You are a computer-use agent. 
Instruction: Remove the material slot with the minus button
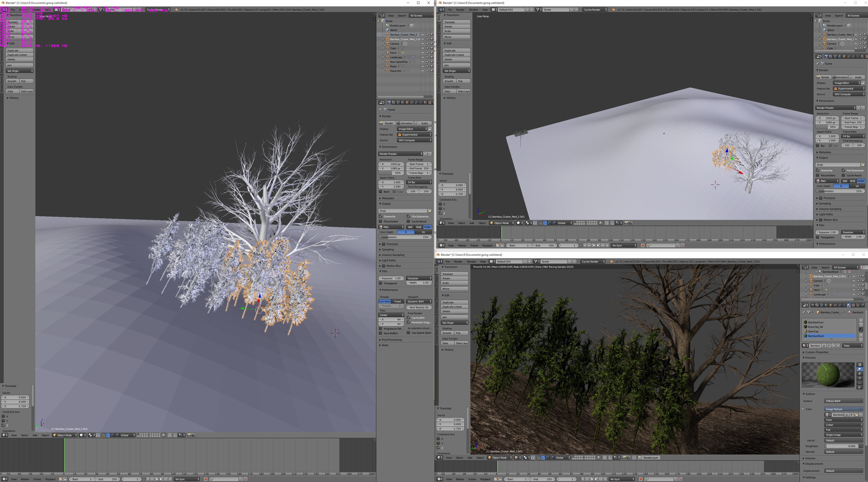861,325
